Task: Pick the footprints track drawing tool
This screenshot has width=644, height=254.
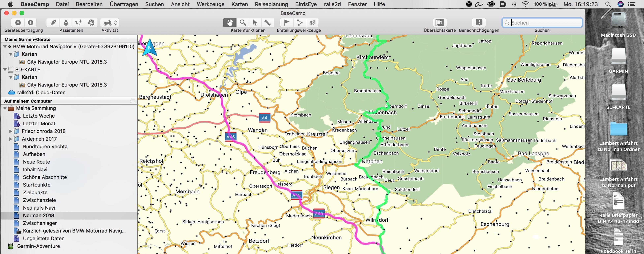Action: coord(312,23)
